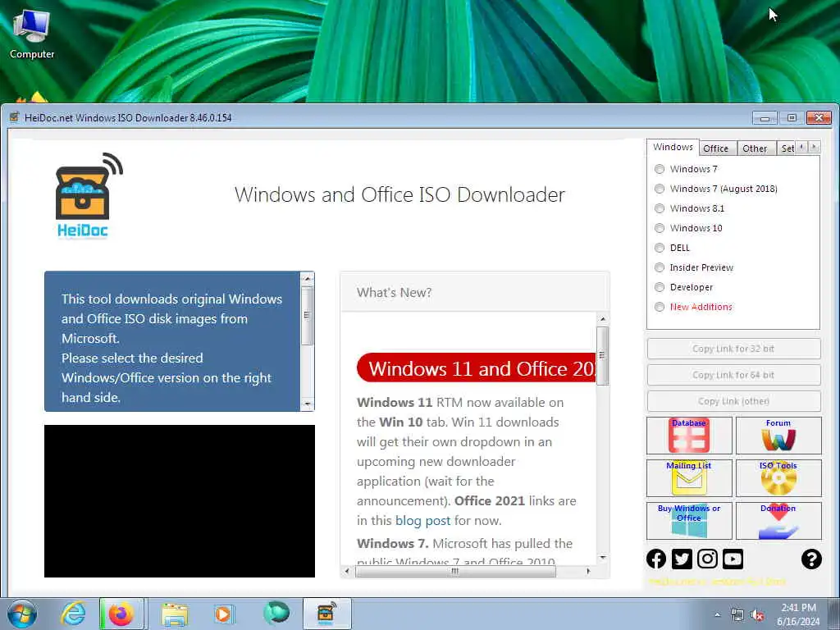
Task: Open the Facebook icon
Action: pos(656,559)
